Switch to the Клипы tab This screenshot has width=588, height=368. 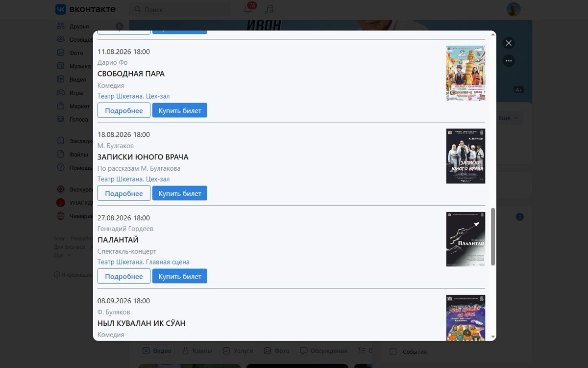[x=197, y=351]
